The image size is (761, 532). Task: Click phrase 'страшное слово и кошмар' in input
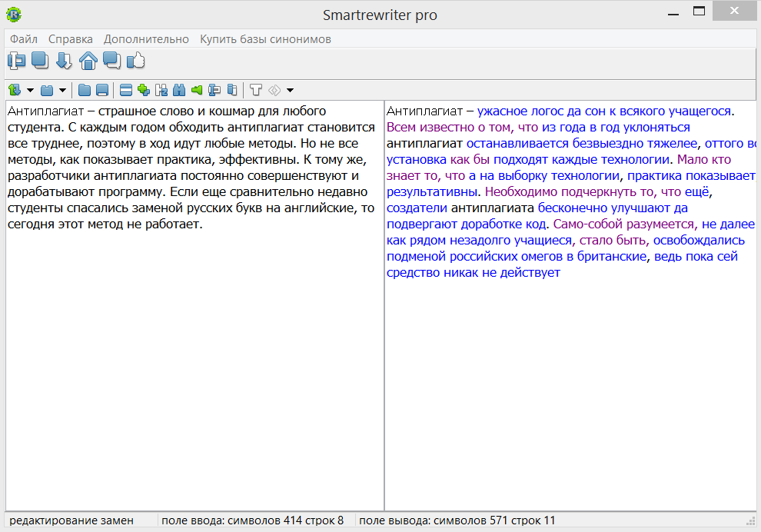[x=176, y=111]
